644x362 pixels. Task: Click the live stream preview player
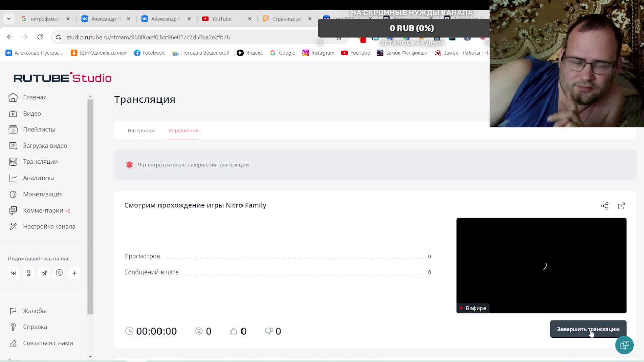(541, 265)
